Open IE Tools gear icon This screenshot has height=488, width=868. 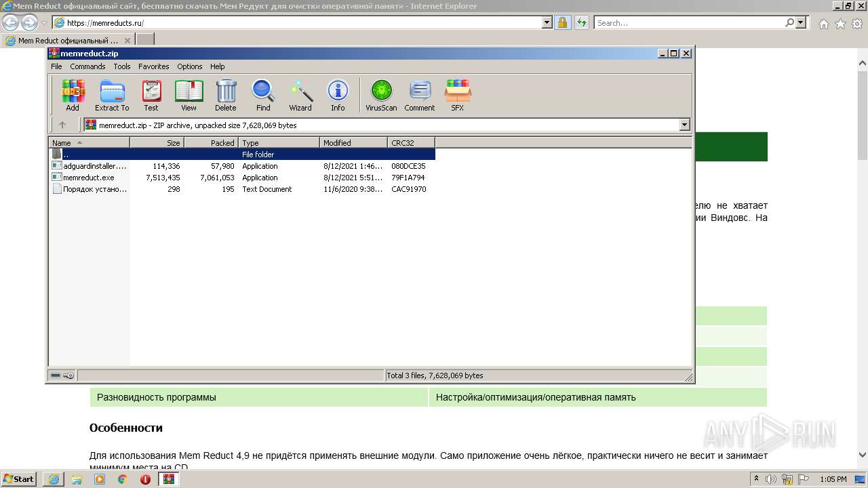(857, 24)
